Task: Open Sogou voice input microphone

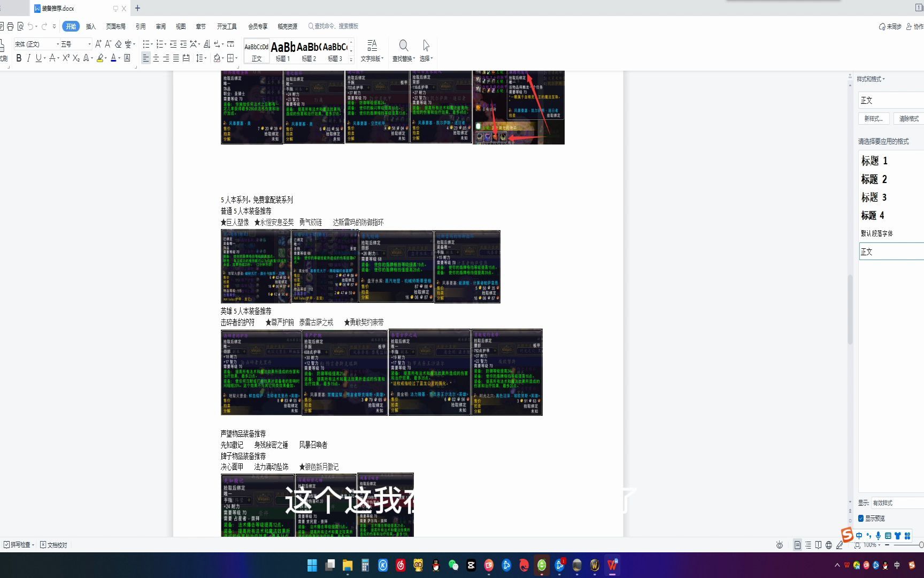Action: pos(878,535)
